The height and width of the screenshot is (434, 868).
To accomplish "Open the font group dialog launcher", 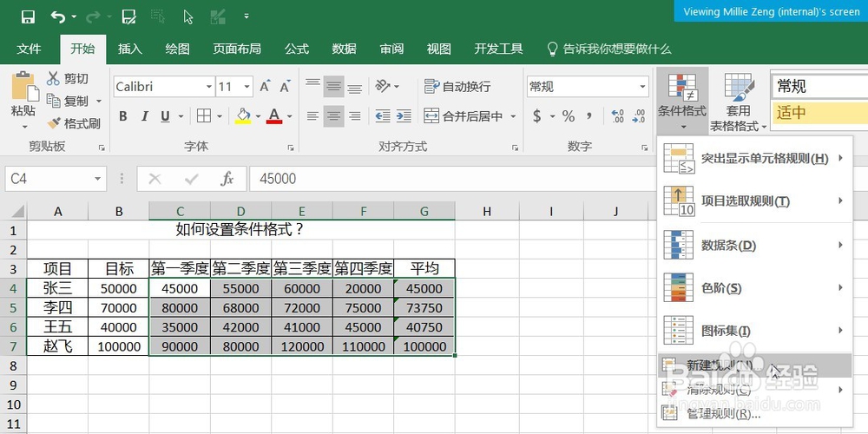I will coord(291,148).
